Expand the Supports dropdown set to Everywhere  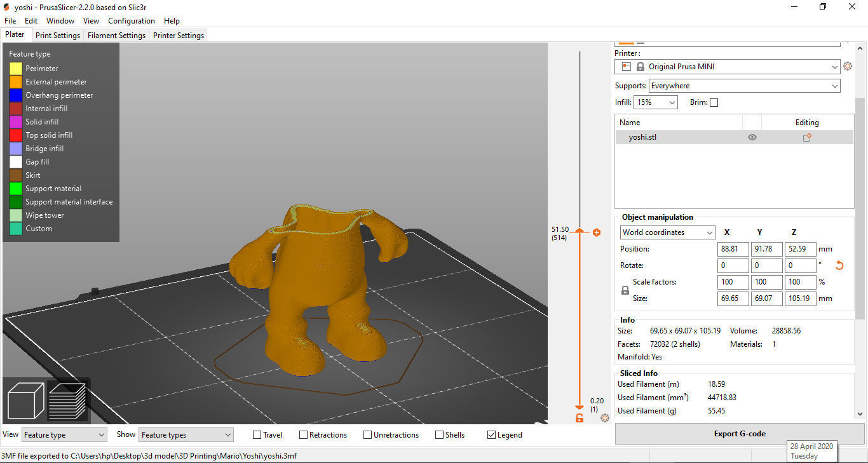pyautogui.click(x=744, y=86)
